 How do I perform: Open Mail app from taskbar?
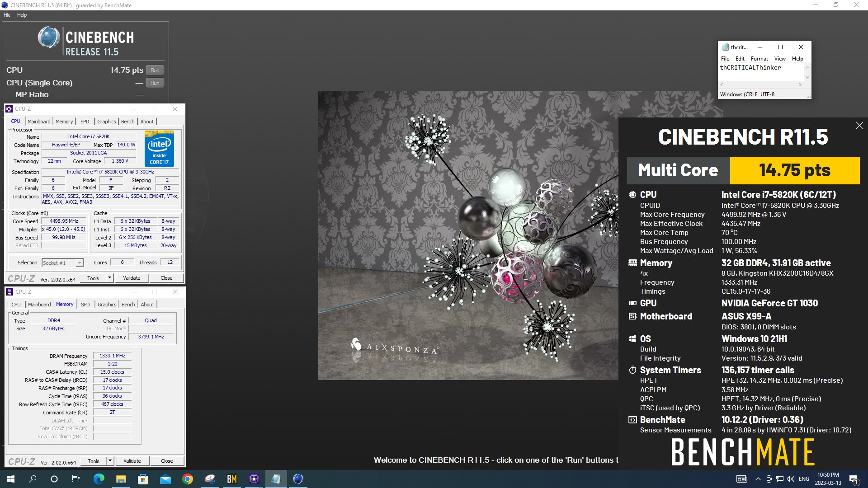click(165, 479)
